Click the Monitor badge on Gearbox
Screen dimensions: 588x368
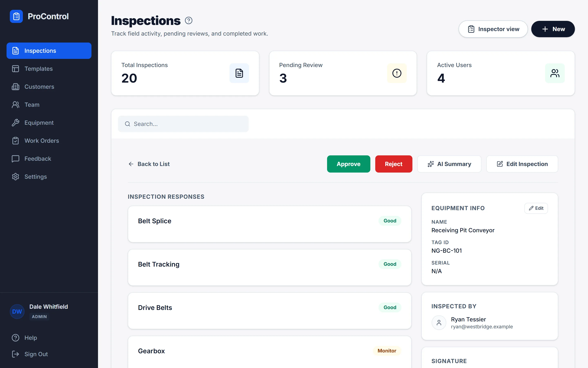387,351
